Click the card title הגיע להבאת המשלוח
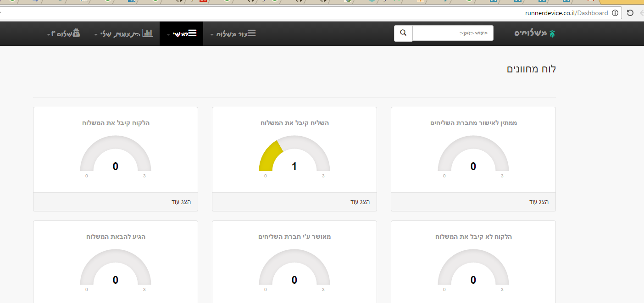The image size is (644, 303). [x=116, y=237]
